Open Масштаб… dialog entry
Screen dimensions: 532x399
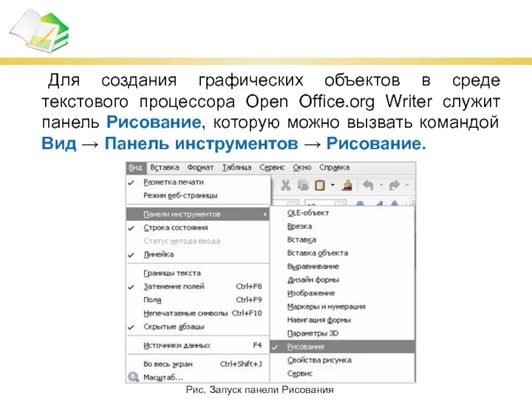point(198,377)
